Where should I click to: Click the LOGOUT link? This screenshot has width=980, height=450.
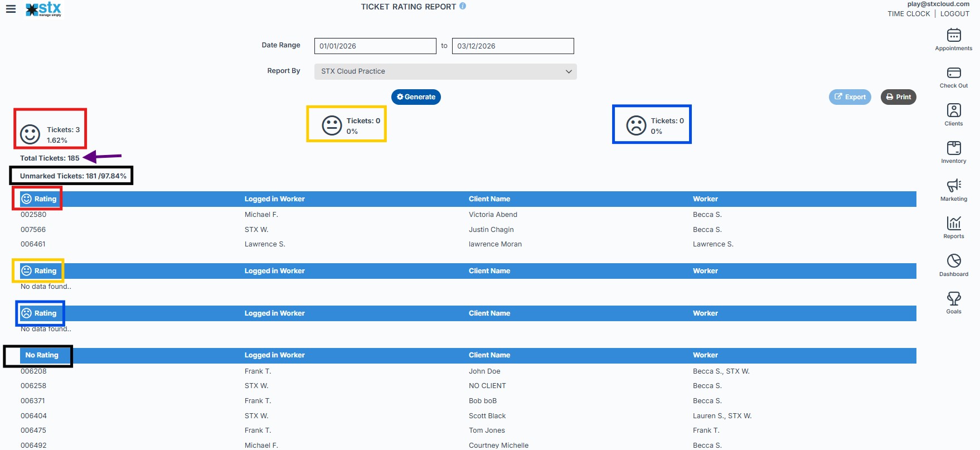click(954, 14)
